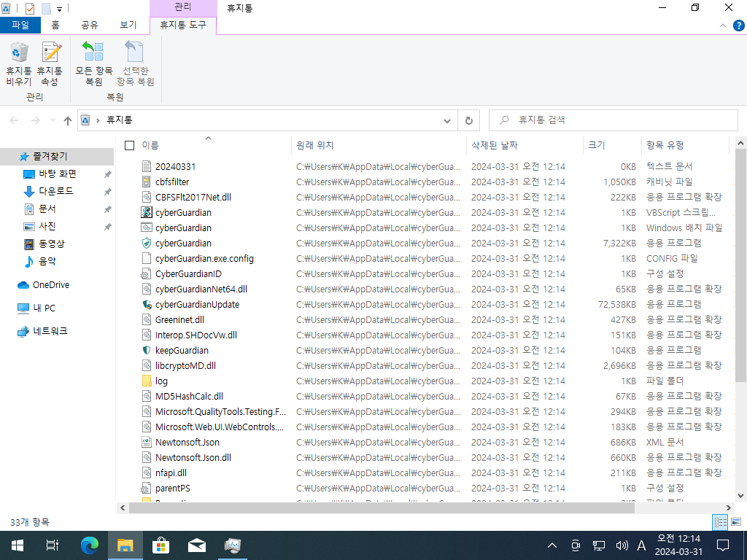The image size is (747, 560).
Task: Open 사진 in navigation pane
Action: click(47, 226)
